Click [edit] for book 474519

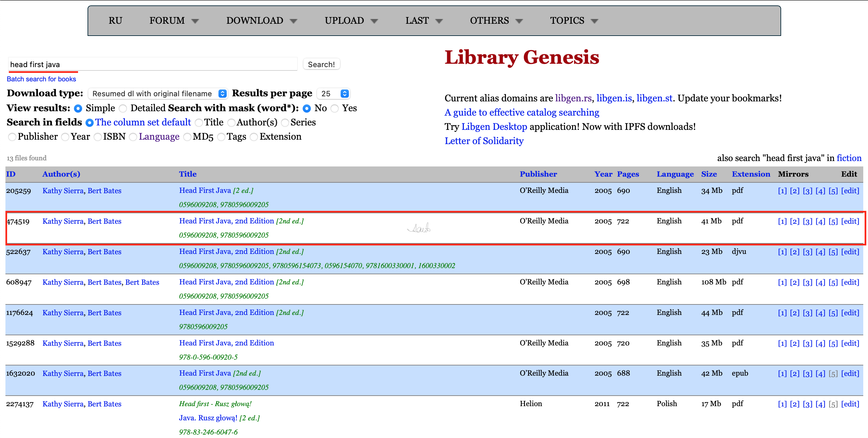850,221
